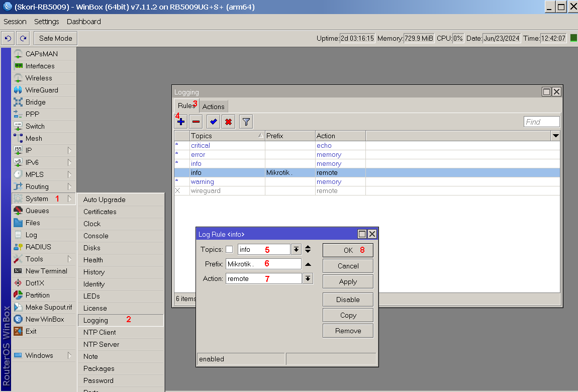
Task: Click the Apply button
Action: coord(348,281)
